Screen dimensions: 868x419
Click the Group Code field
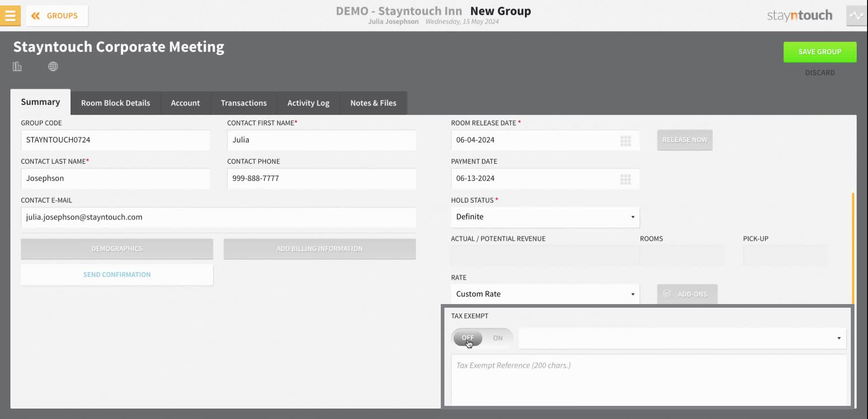click(115, 140)
